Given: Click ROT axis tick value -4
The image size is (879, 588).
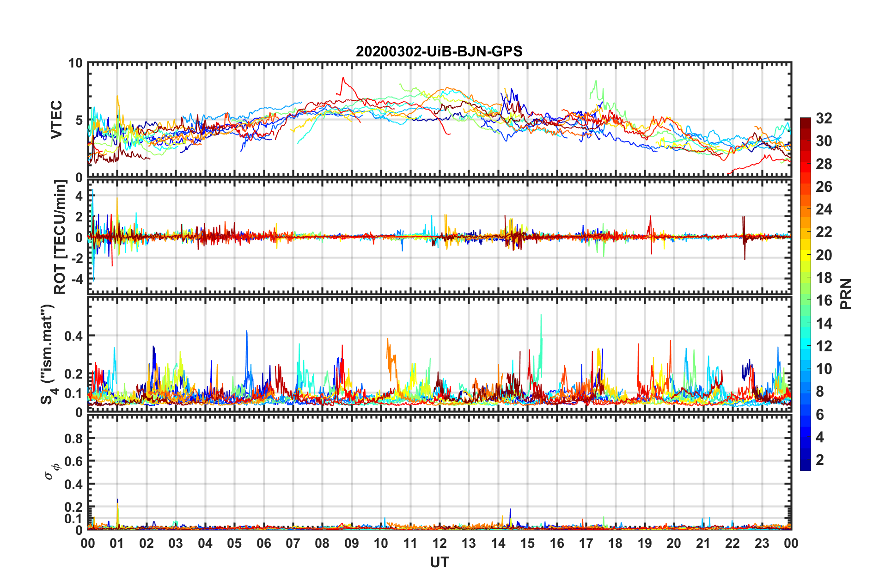Looking at the screenshot, I should [x=76, y=279].
